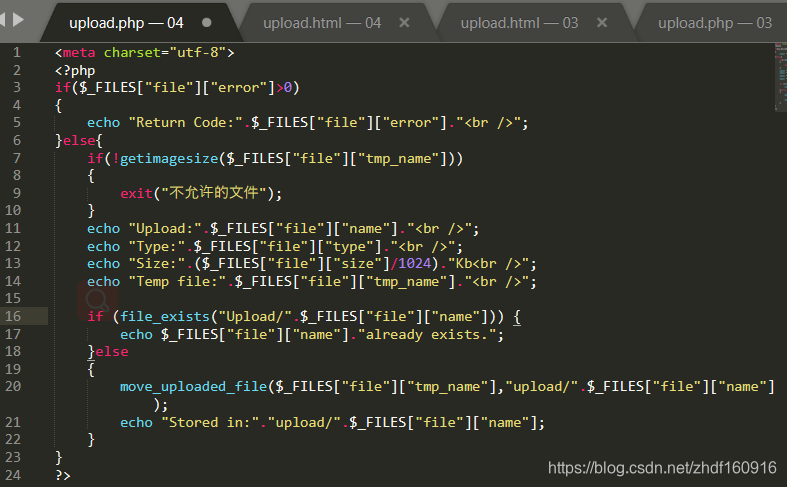
Task: Open the upload.html — 04 tab
Action: tap(322, 22)
